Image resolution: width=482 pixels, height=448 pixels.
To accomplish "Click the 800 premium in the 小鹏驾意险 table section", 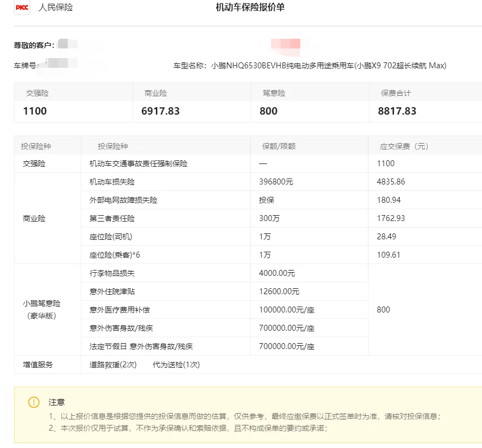I will coord(384,310).
